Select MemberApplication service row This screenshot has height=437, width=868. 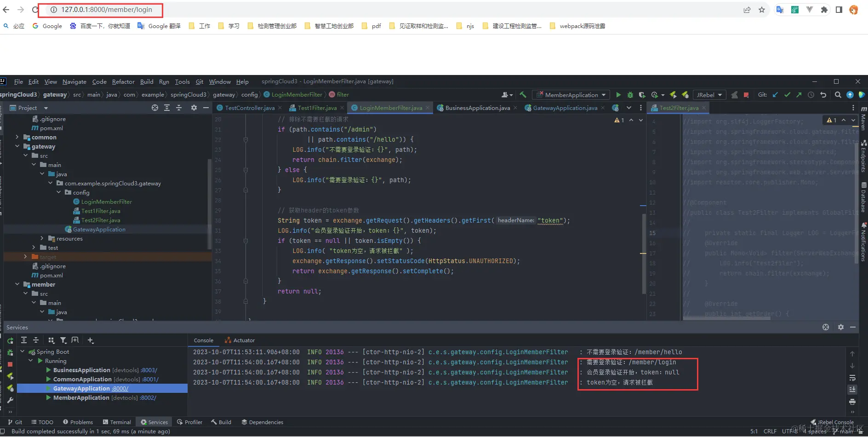(102, 397)
